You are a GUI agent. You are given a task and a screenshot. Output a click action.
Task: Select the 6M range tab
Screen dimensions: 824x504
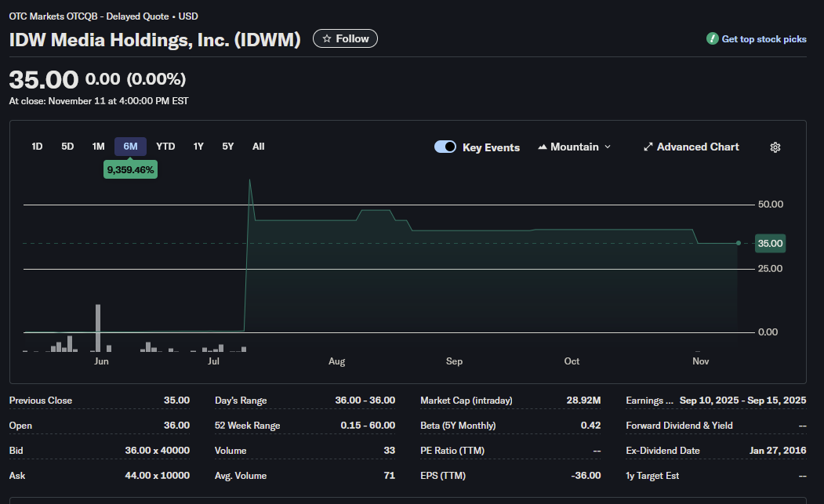[130, 147]
